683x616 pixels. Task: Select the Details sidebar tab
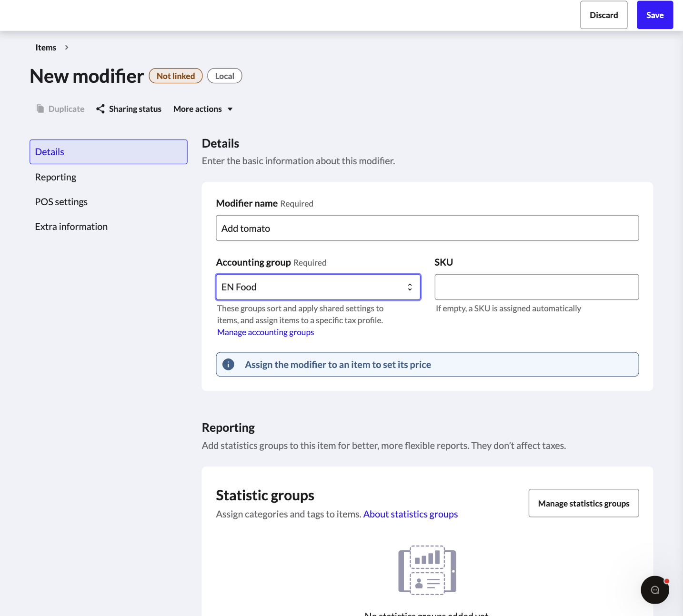(x=109, y=152)
